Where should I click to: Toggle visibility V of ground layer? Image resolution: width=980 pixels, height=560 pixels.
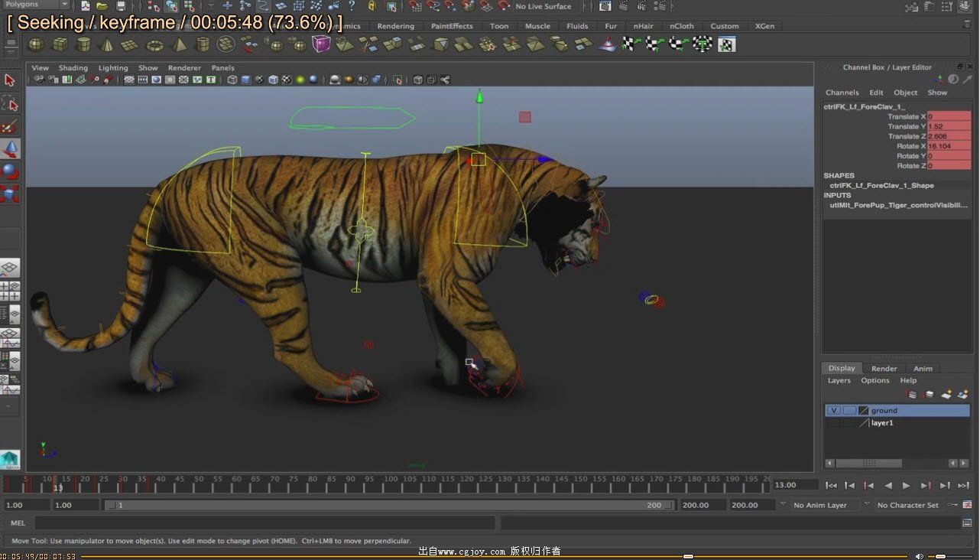[834, 411]
